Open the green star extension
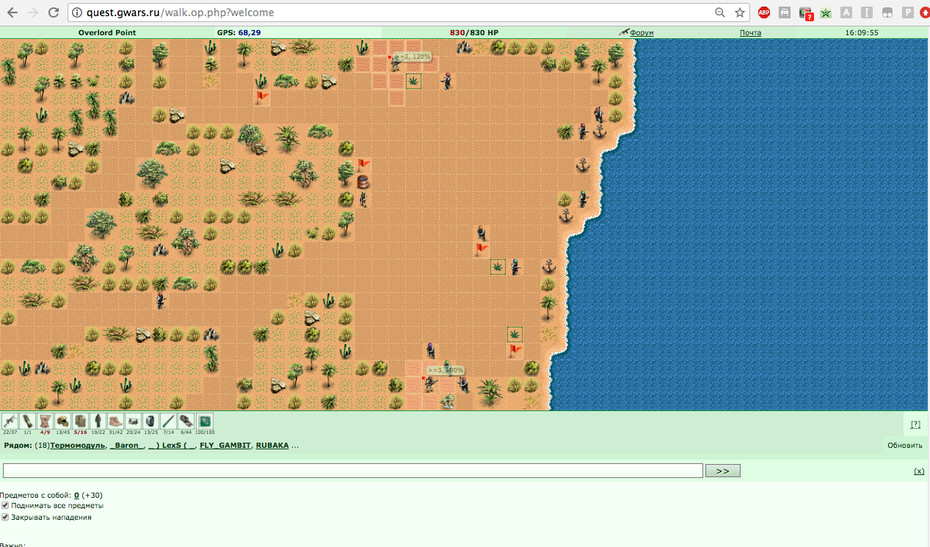Viewport: 930px width, 547px height. pyautogui.click(x=826, y=12)
